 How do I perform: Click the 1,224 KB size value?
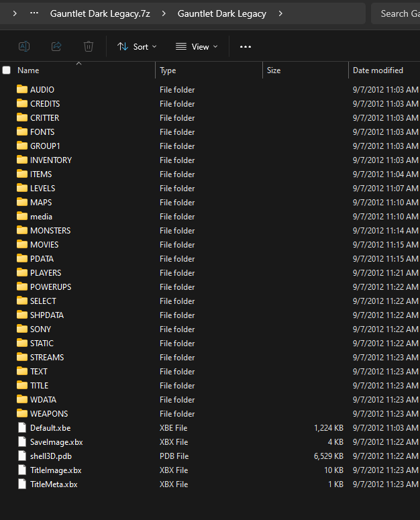pos(329,428)
